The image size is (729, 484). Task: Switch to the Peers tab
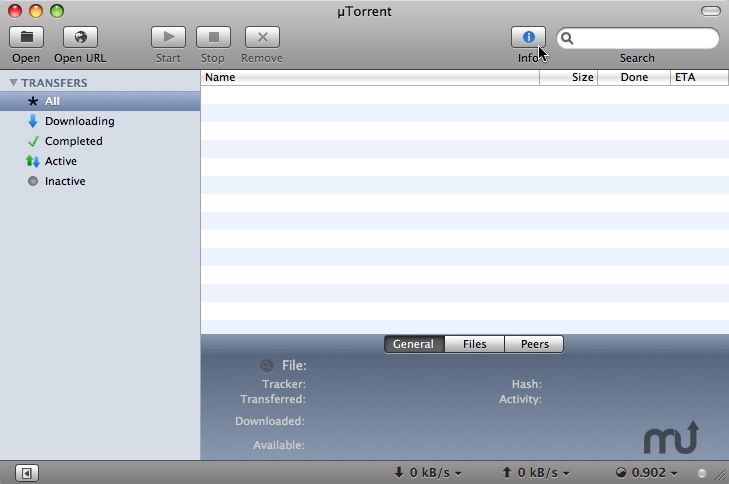[x=534, y=344]
